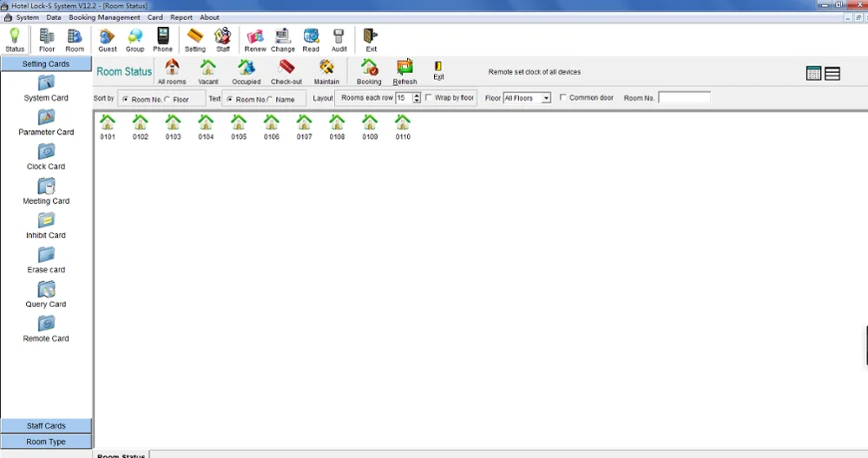Open the Report menu
Screen dimensions: 868x458
181,17
